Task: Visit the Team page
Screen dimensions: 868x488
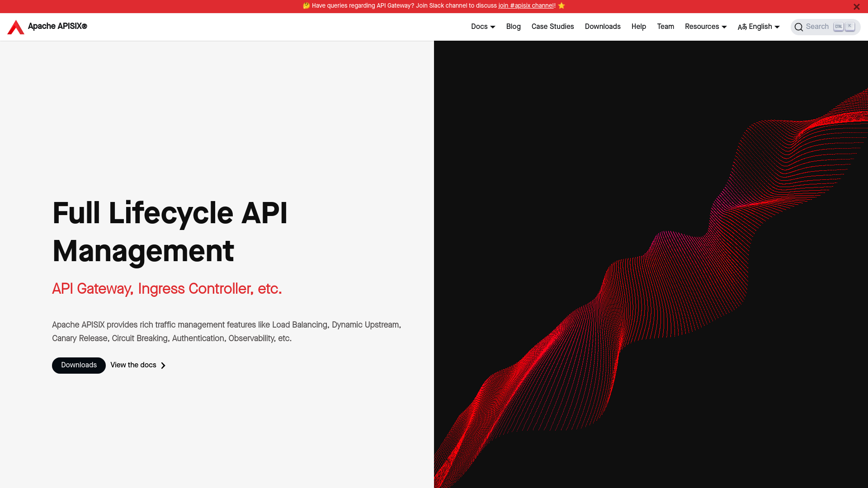Action: click(665, 27)
